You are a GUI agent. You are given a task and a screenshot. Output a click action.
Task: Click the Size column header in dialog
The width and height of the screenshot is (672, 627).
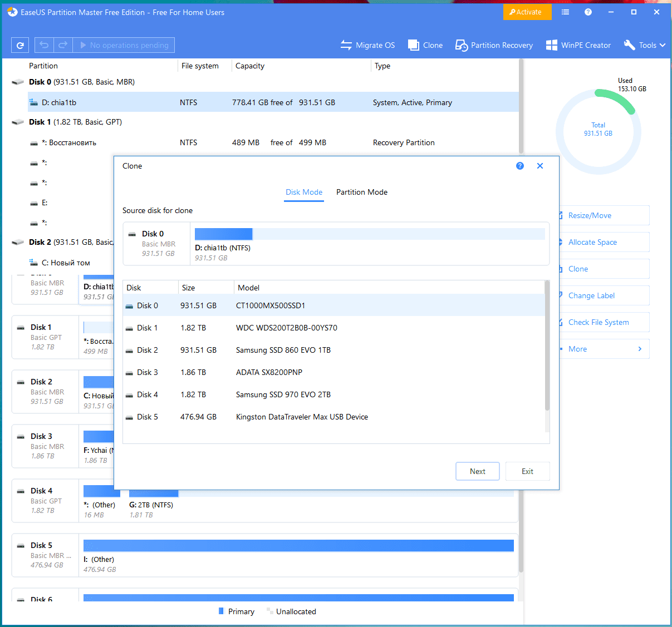click(x=206, y=288)
